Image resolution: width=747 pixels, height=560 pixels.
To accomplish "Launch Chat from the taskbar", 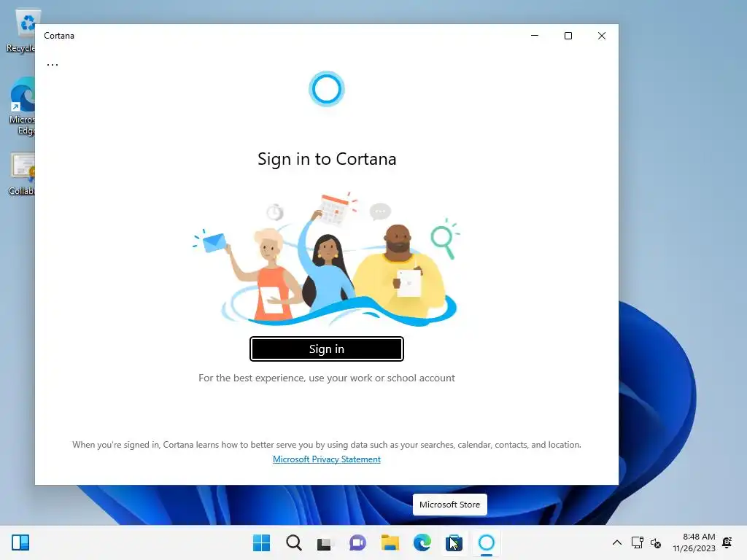I will point(357,542).
